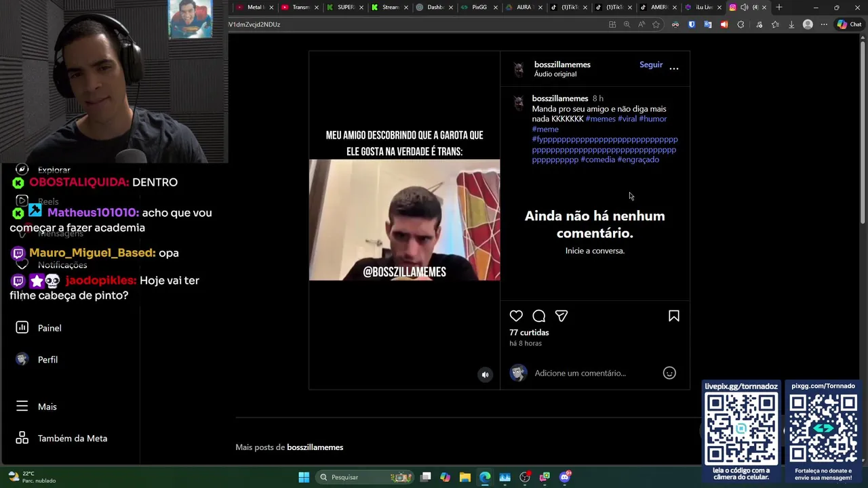Click the #memes hashtag
Screen dimensions: 868x488
click(601, 119)
